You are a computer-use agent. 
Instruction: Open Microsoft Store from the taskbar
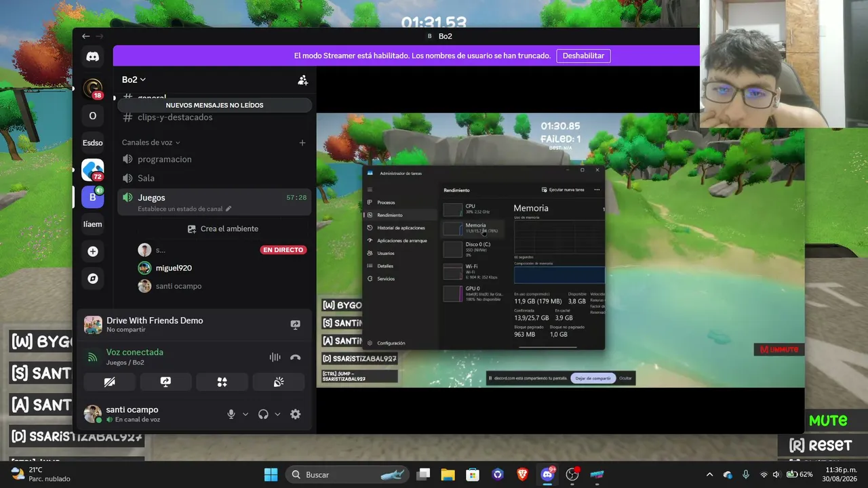click(473, 474)
